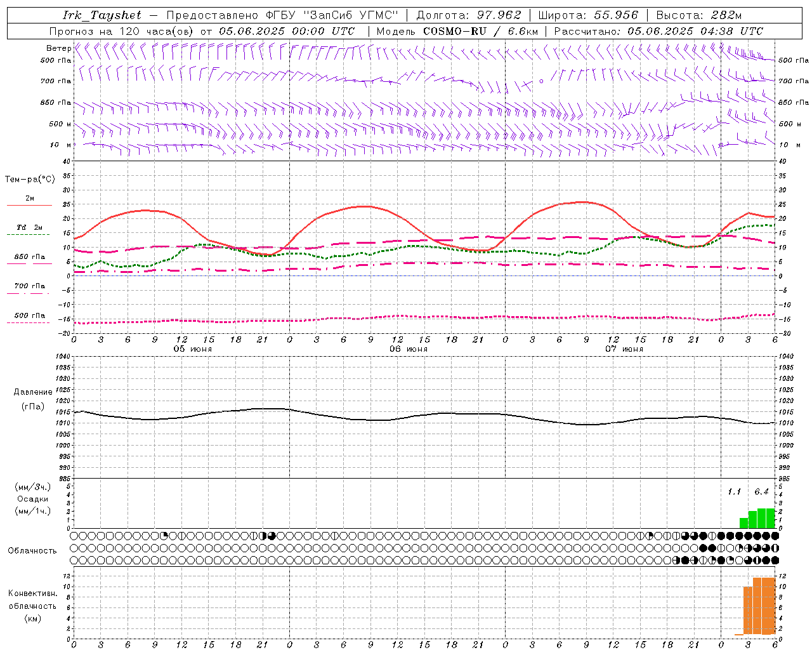Click the (мм/3ч.) precipitation unit label
The width and height of the screenshot is (812, 650).
(x=32, y=487)
